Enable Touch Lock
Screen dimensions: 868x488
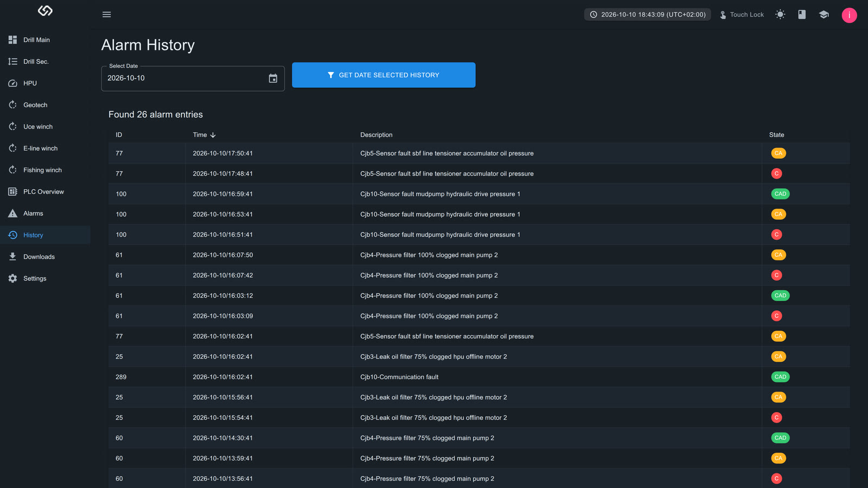coord(742,15)
